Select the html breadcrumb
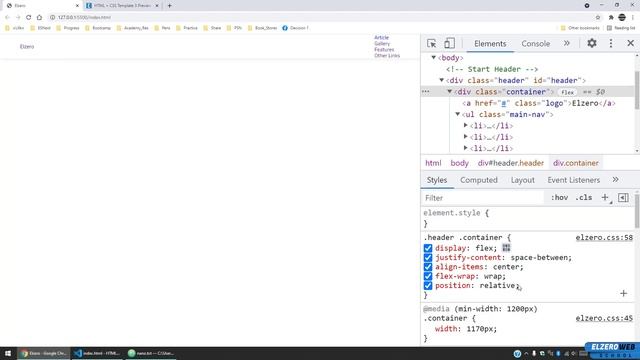Viewport: 640px width, 360px height. click(x=433, y=163)
